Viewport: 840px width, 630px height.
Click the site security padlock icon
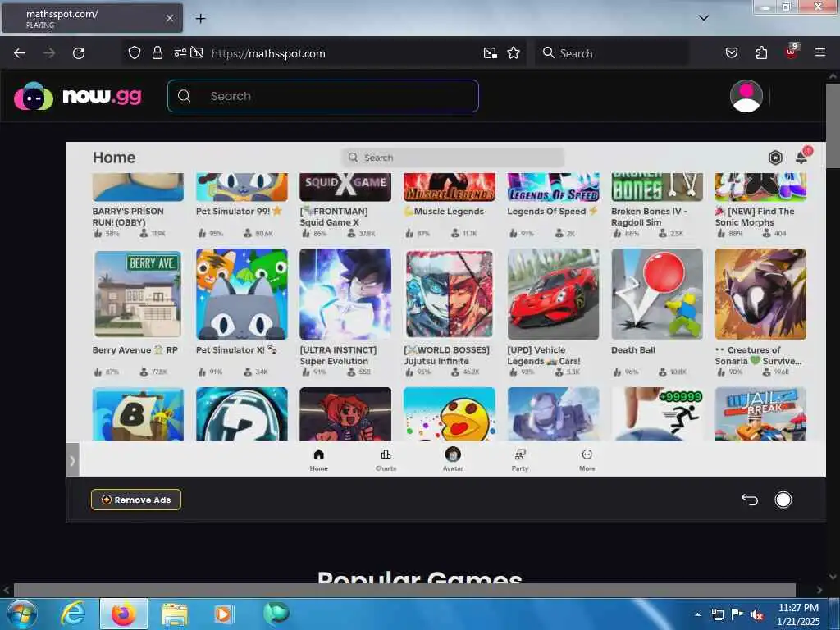(x=157, y=52)
